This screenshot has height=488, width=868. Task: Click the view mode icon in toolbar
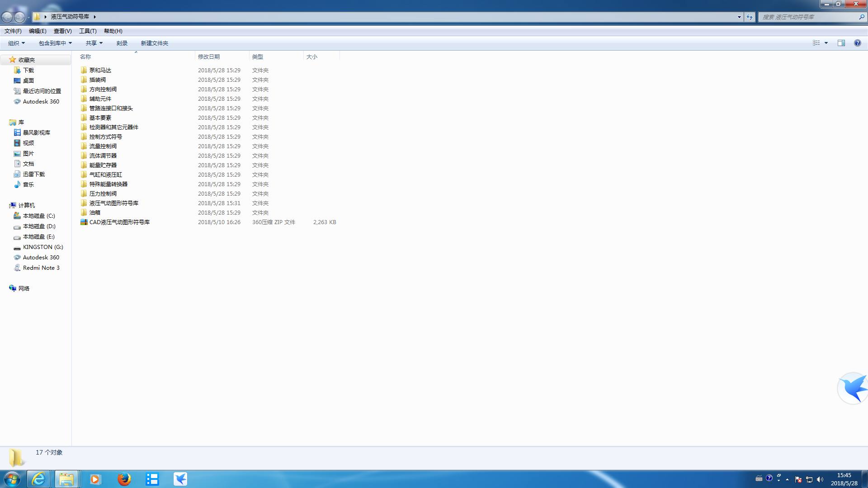point(816,43)
